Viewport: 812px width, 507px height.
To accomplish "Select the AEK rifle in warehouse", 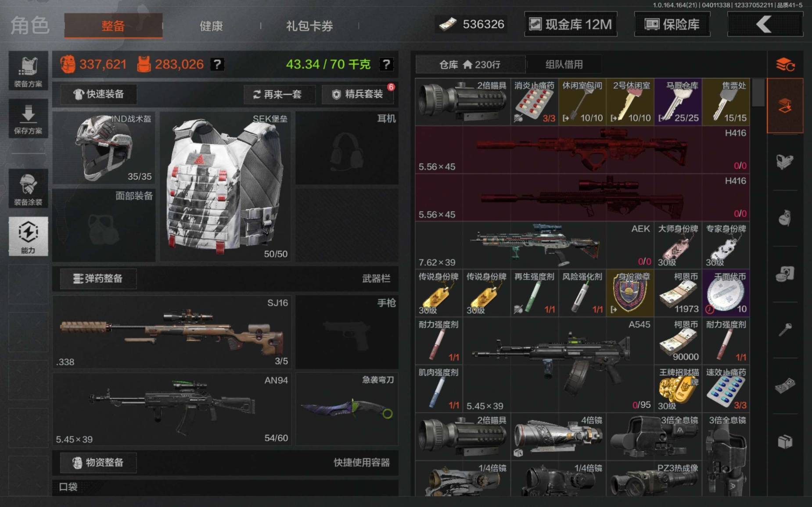I will click(x=535, y=245).
